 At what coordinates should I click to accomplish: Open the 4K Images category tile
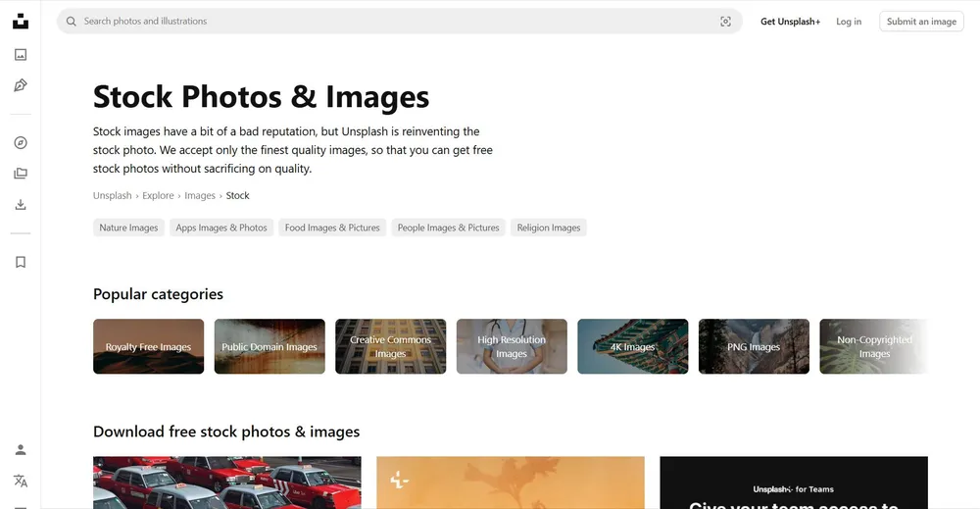tap(632, 346)
